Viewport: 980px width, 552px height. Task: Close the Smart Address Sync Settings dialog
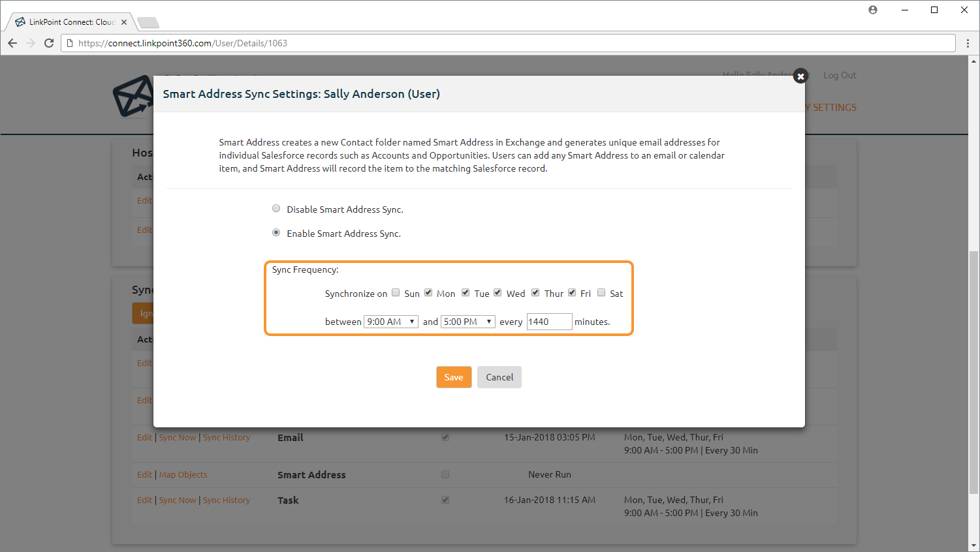click(800, 76)
